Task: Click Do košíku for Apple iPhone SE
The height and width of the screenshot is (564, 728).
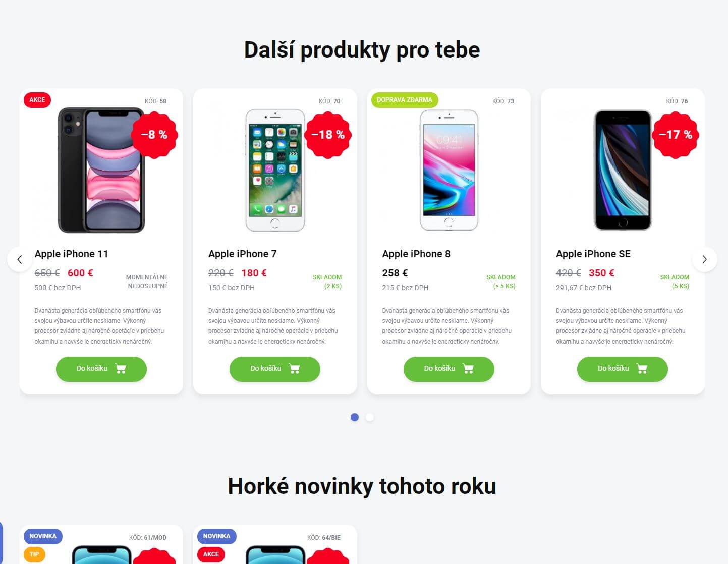Action: point(623,369)
